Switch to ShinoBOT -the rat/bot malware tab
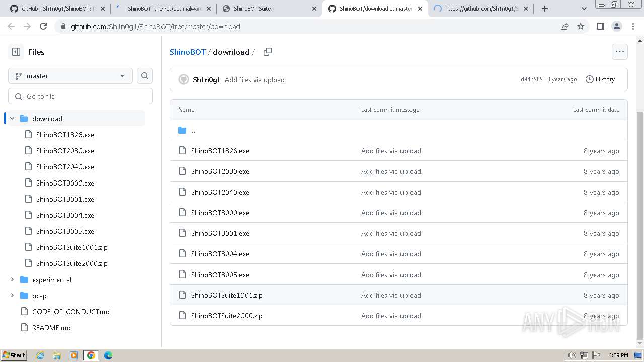This screenshot has height=362, width=644. [x=164, y=9]
